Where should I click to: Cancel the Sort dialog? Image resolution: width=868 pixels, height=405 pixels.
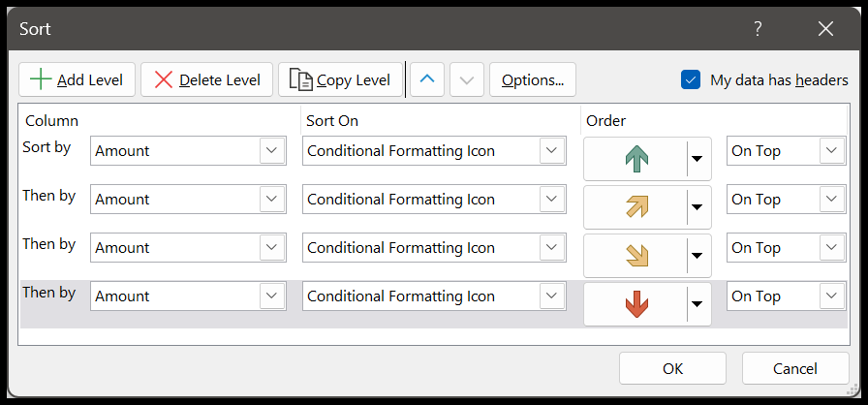[x=795, y=368]
